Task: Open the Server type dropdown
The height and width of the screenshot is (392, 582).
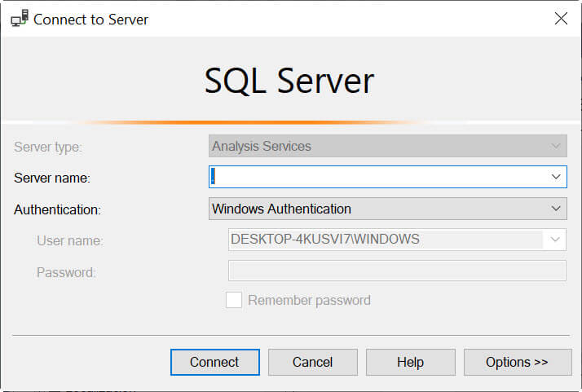Action: [387, 147]
